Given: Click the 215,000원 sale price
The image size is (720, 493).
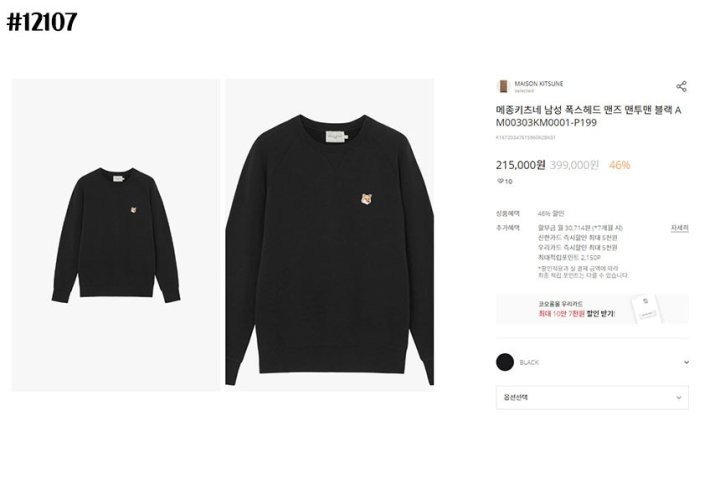Looking at the screenshot, I should pos(520,165).
